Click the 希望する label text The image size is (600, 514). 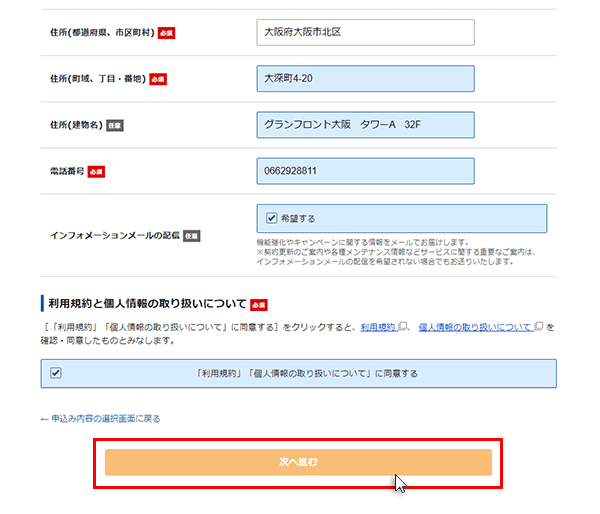click(x=297, y=217)
